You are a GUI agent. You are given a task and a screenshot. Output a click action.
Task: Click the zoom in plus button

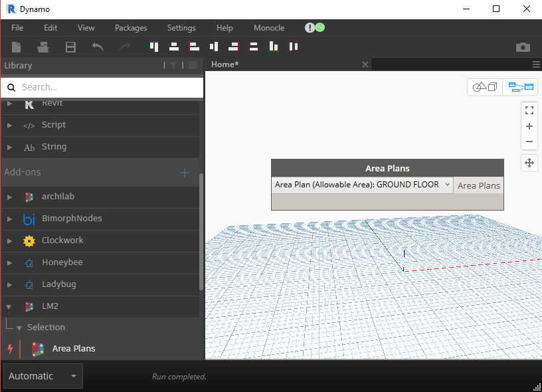click(529, 126)
